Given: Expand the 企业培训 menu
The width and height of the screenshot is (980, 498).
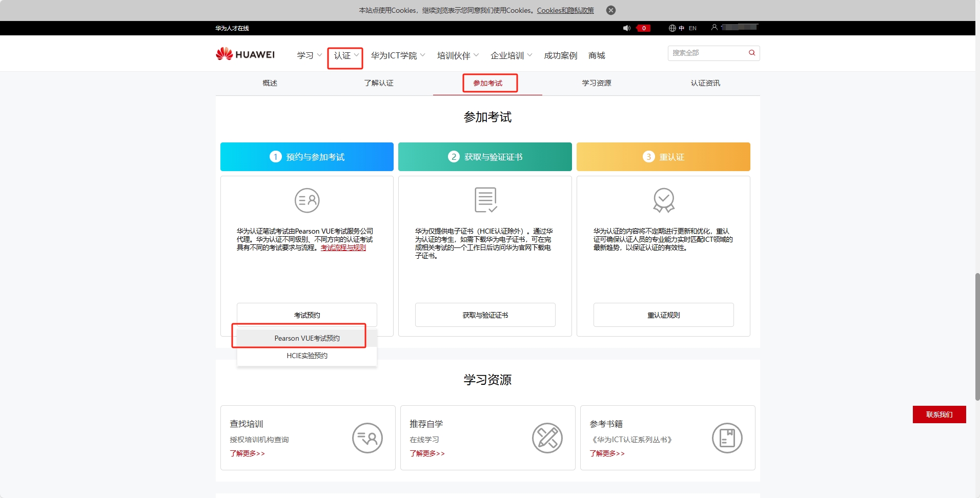Looking at the screenshot, I should click(512, 55).
